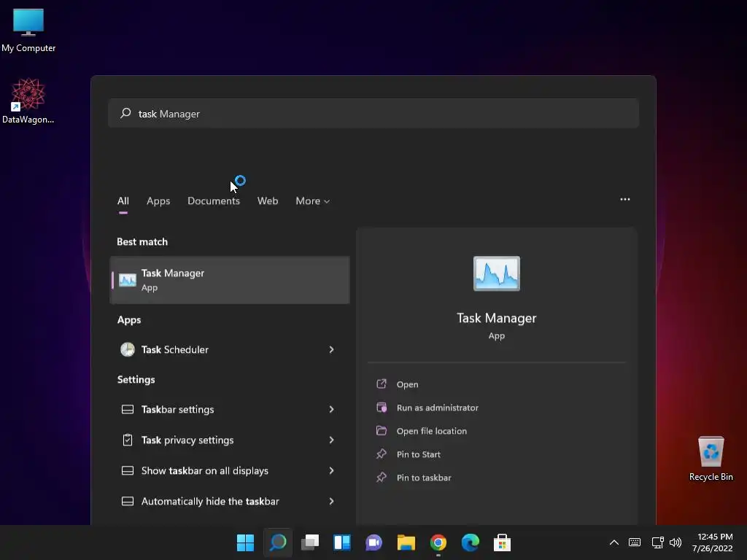747x560 pixels.
Task: Open Task View from taskbar
Action: (x=310, y=542)
